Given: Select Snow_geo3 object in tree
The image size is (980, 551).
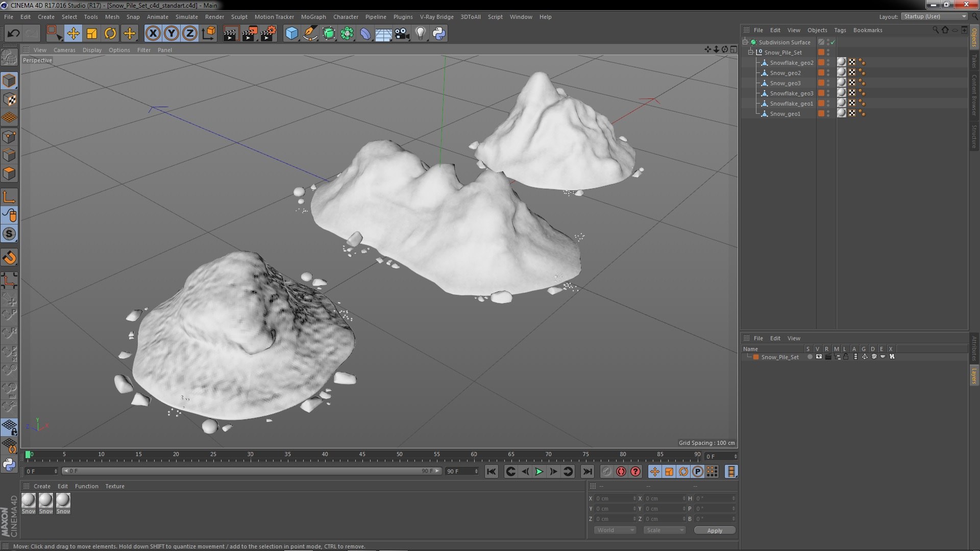Looking at the screenshot, I should [x=785, y=83].
